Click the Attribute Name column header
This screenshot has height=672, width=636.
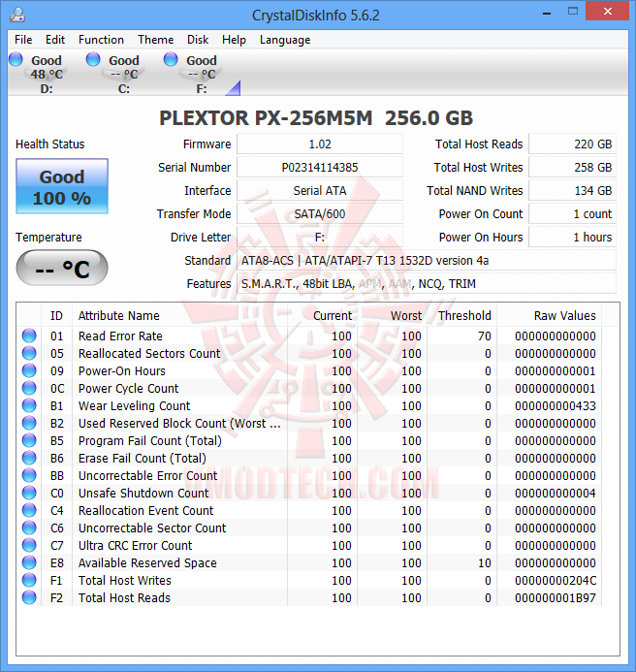point(179,316)
